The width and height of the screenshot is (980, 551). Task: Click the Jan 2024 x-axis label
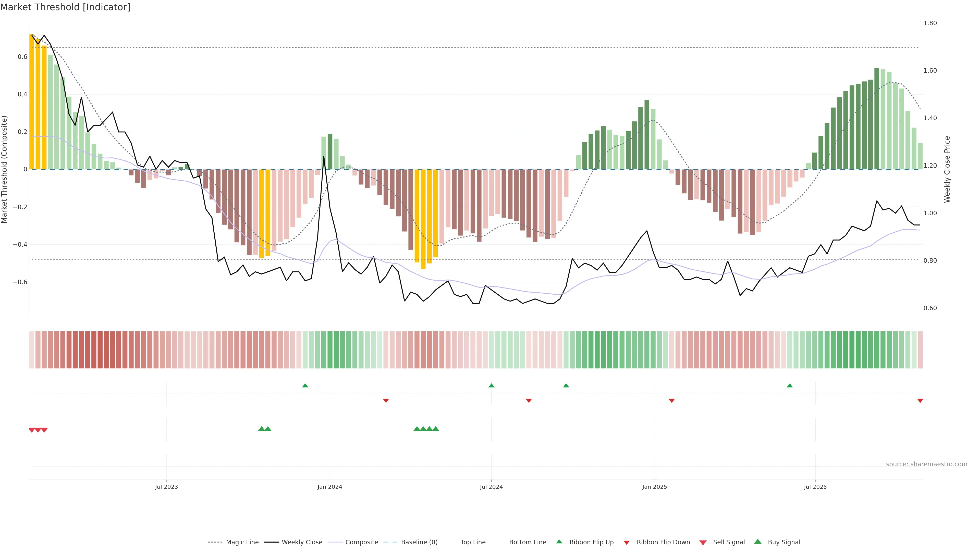pyautogui.click(x=329, y=487)
